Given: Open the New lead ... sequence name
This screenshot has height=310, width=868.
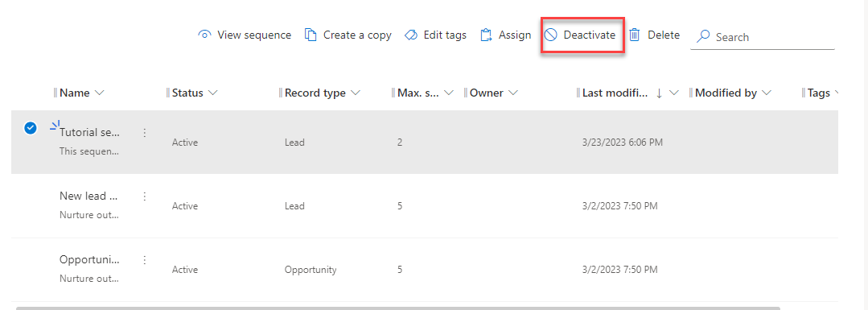Looking at the screenshot, I should tap(89, 196).
